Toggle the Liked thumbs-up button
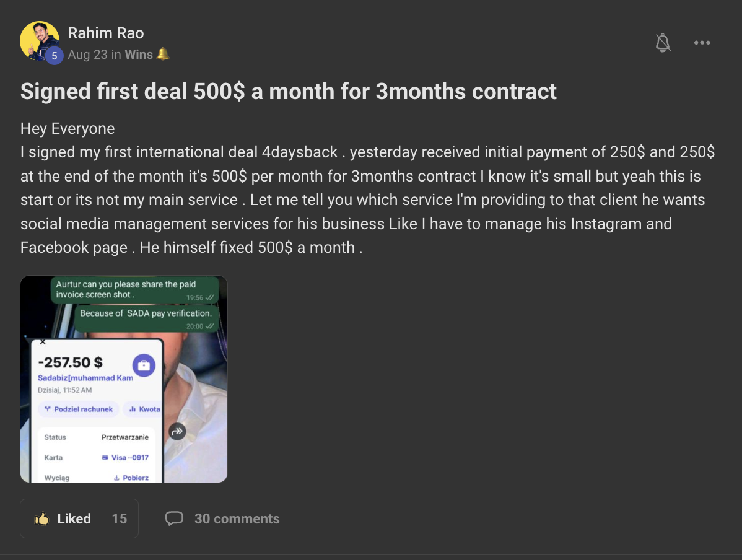 pyautogui.click(x=63, y=518)
